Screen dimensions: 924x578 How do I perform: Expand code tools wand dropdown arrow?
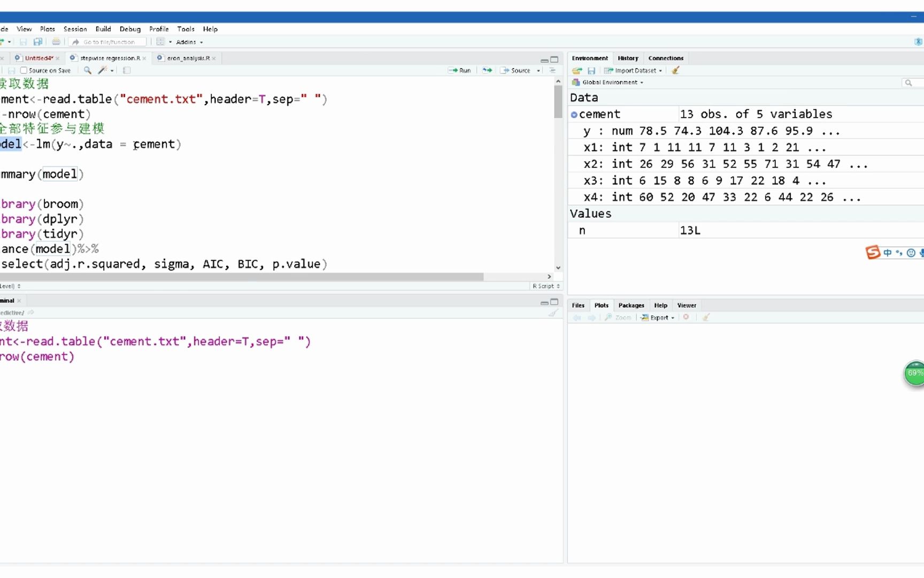[112, 71]
